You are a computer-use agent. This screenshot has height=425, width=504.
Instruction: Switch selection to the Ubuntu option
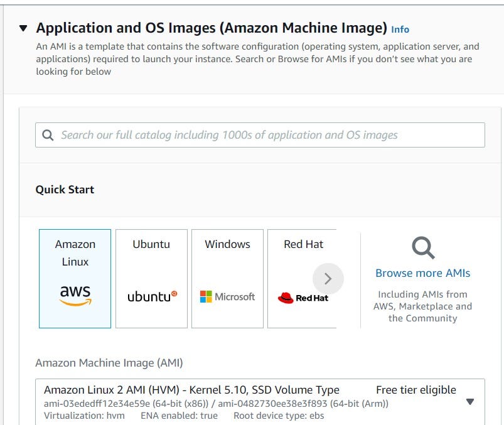pos(151,278)
